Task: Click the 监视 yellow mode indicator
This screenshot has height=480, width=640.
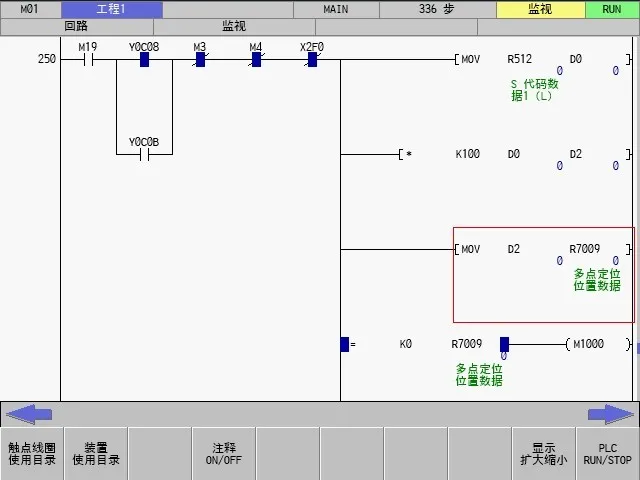Action: [540, 9]
